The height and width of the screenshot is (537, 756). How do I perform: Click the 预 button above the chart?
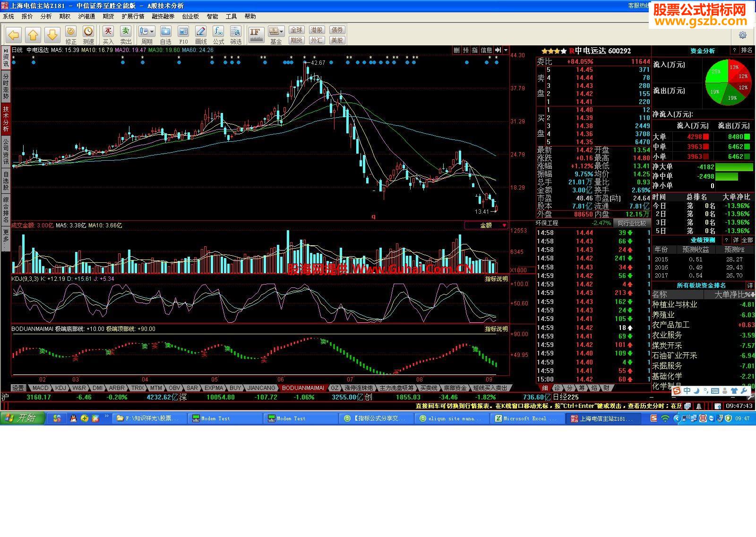tap(466, 50)
